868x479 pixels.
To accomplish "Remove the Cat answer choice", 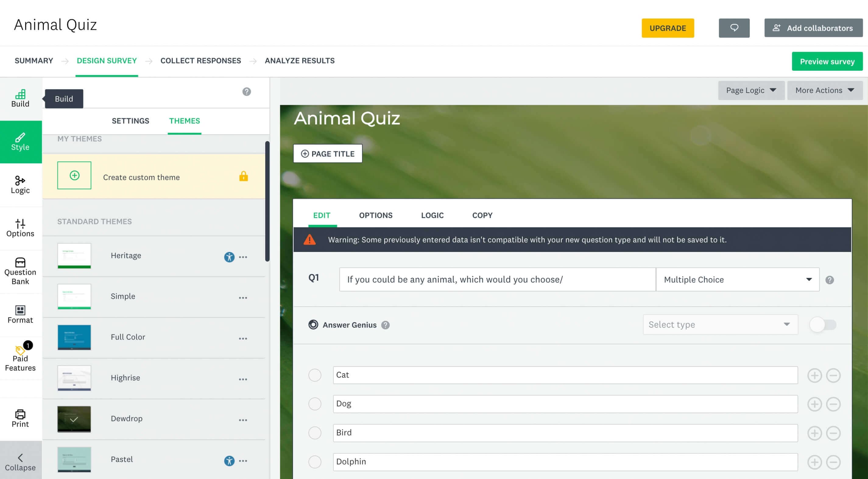I will [833, 375].
